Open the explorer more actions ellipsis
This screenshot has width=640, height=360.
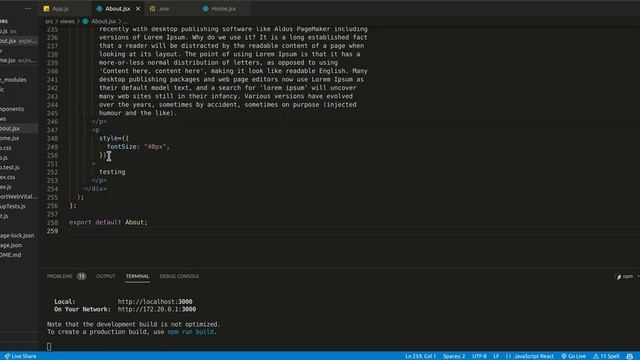point(28,9)
